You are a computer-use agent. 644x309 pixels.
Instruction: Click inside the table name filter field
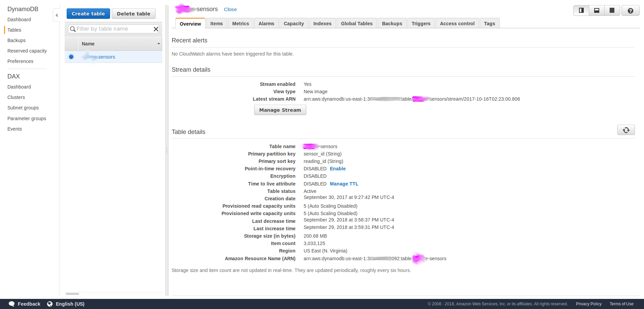click(111, 29)
